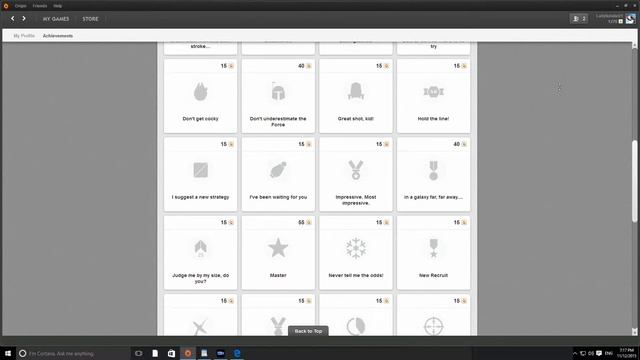Click the 'Great shot, kid!' title text
This screenshot has height=360, width=640.
coord(356,119)
